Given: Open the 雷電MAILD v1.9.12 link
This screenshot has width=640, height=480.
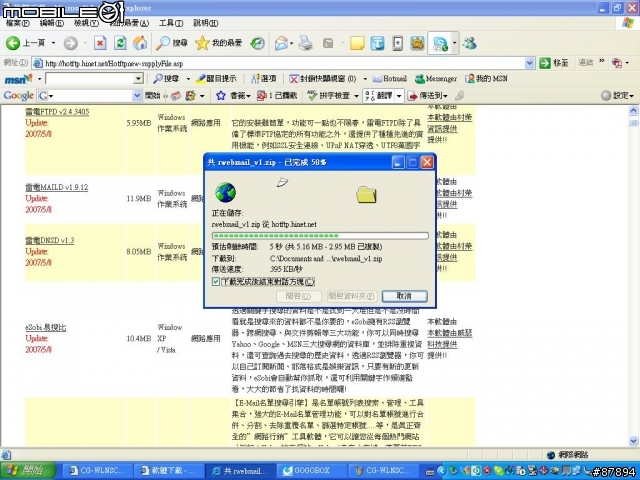Looking at the screenshot, I should pos(57,187).
